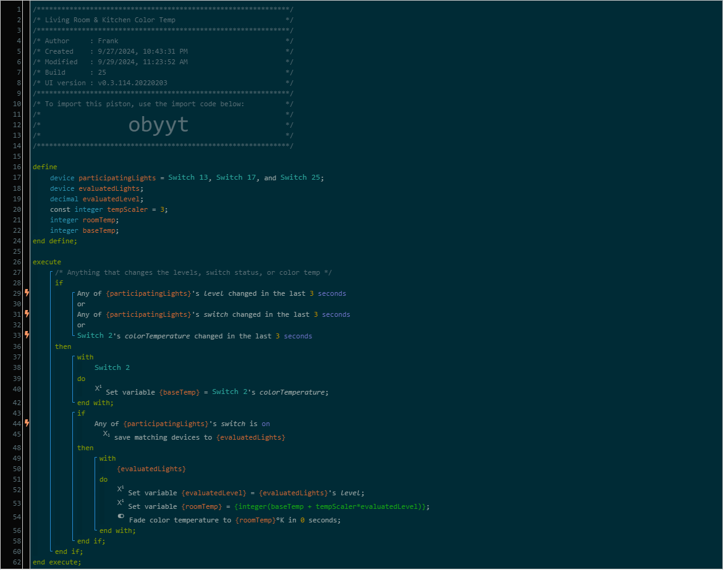Click the decimal evaluatedLevel definition

pos(97,199)
